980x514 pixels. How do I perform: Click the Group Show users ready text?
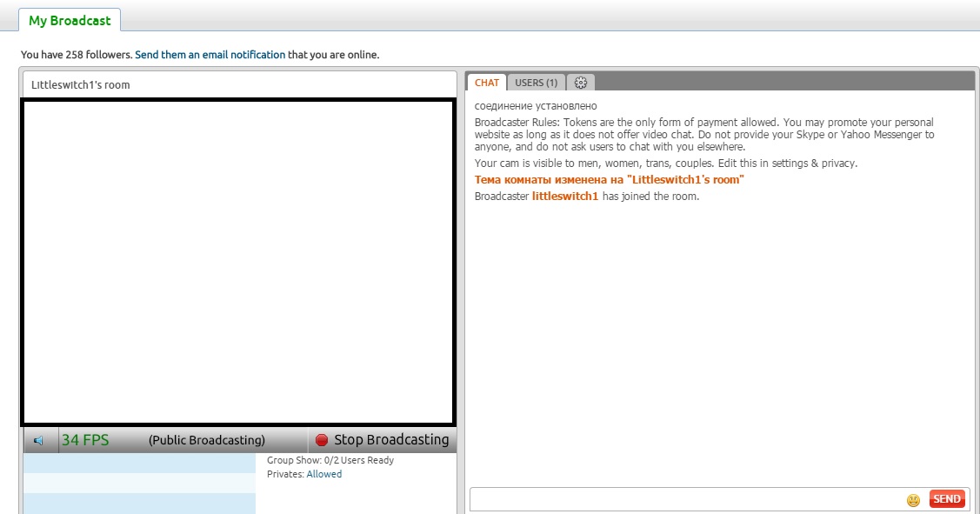tap(330, 460)
